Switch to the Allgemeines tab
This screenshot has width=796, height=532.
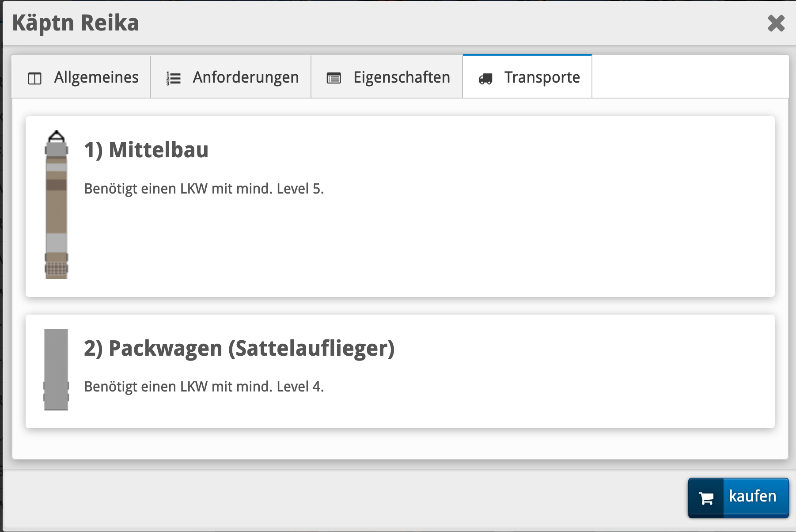coord(96,77)
